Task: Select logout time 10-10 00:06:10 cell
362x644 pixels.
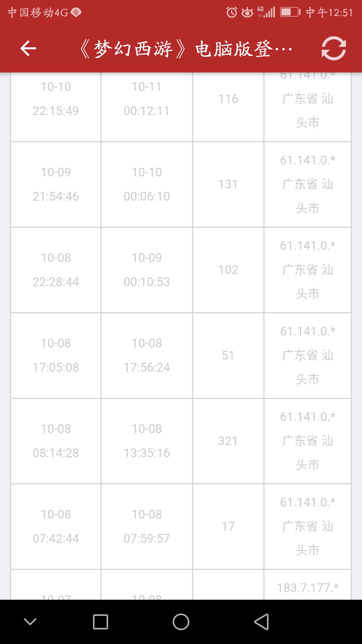Action: [147, 184]
